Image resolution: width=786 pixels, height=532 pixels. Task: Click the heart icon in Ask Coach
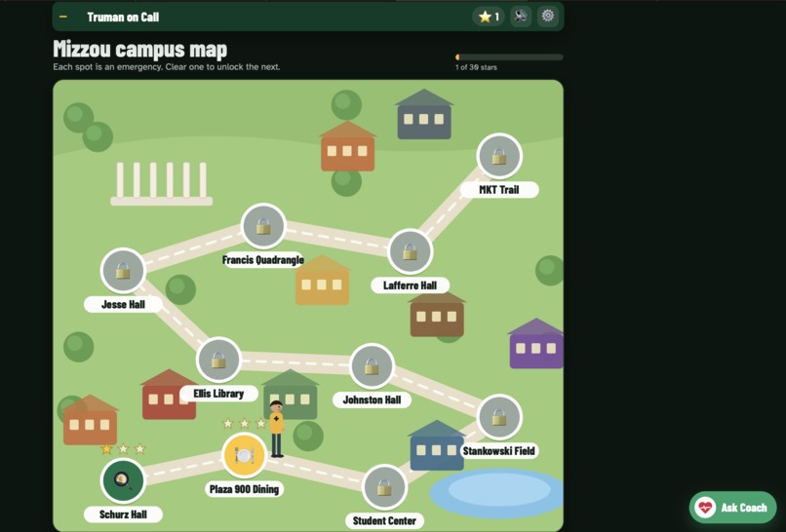(705, 508)
